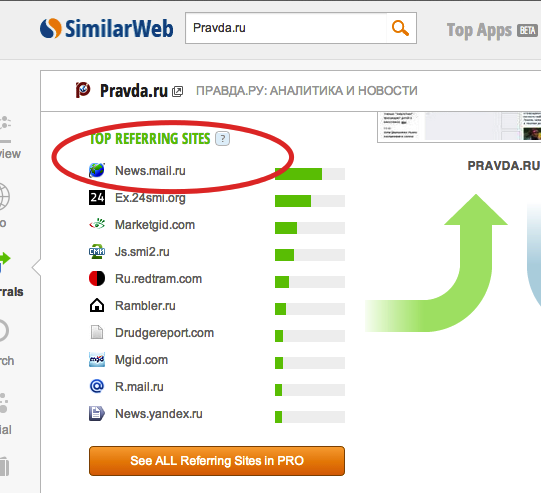This screenshot has width=541, height=493.
Task: Click the Ru.redtram.com red-black favicon
Action: pyautogui.click(x=97, y=278)
